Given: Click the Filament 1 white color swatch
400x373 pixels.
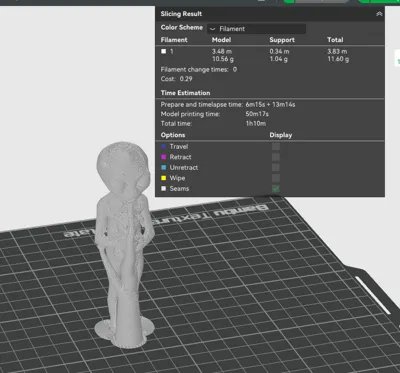Looking at the screenshot, I should (x=163, y=51).
